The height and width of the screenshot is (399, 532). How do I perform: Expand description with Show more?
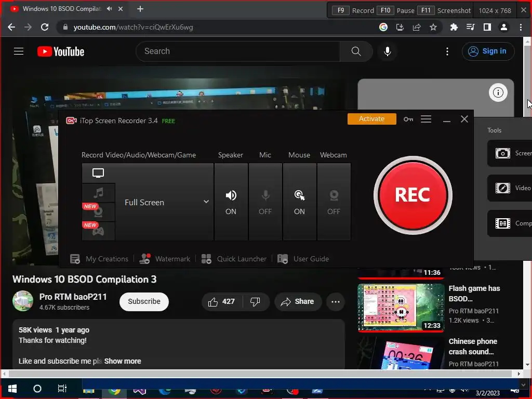pos(123,361)
